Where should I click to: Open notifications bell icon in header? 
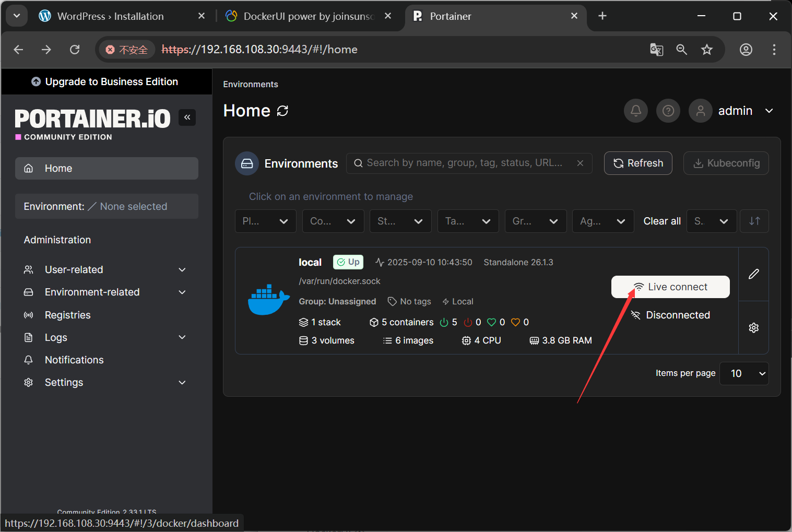click(636, 111)
